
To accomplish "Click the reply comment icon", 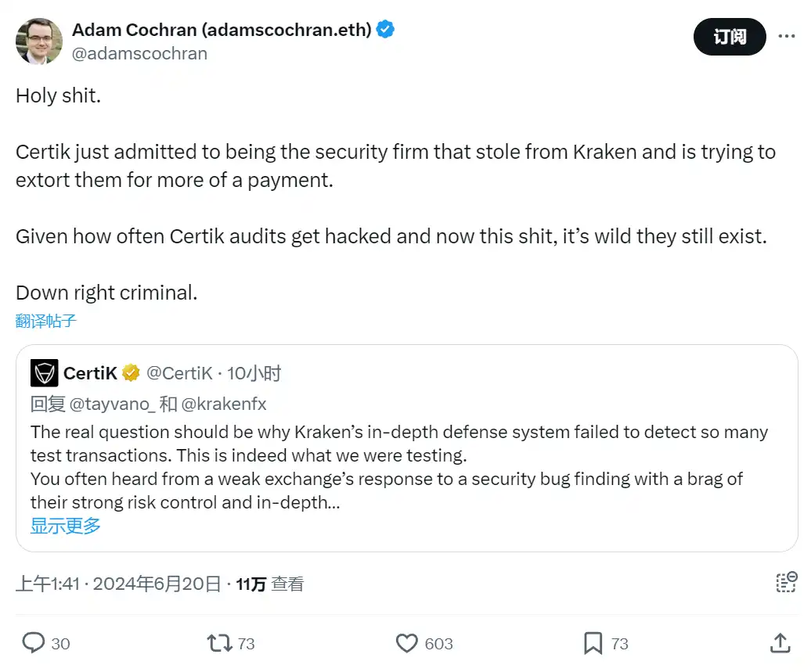I will [33, 643].
